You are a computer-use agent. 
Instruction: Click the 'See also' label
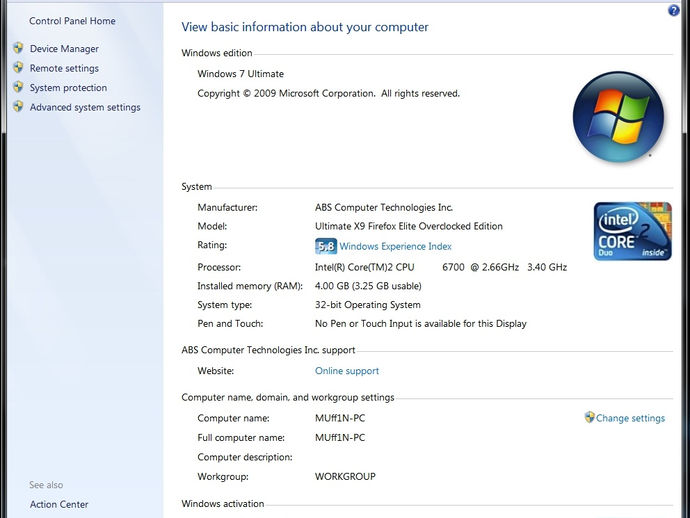(46, 485)
